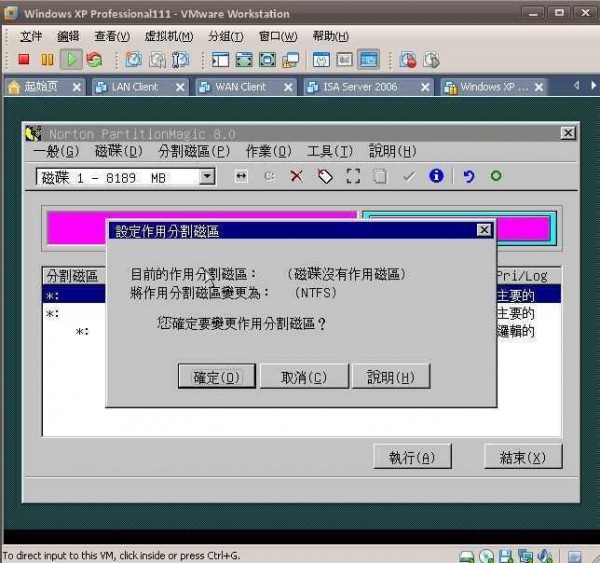This screenshot has width=600, height=563.
Task: Open the PartitionMagic 磁碟(D) menu
Action: 119,151
